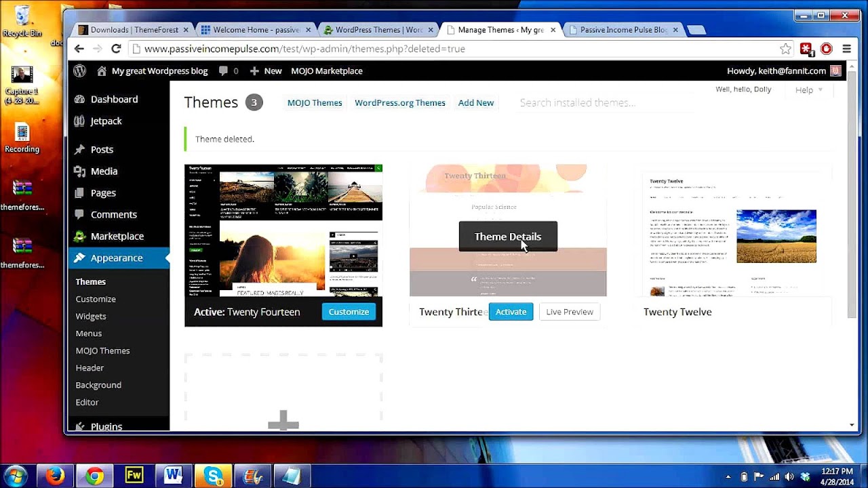Click the Theme Details overlay button
Screen dimensions: 868x488
pyautogui.click(x=508, y=237)
